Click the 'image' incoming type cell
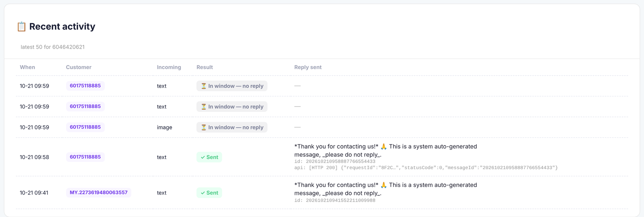 pos(165,127)
